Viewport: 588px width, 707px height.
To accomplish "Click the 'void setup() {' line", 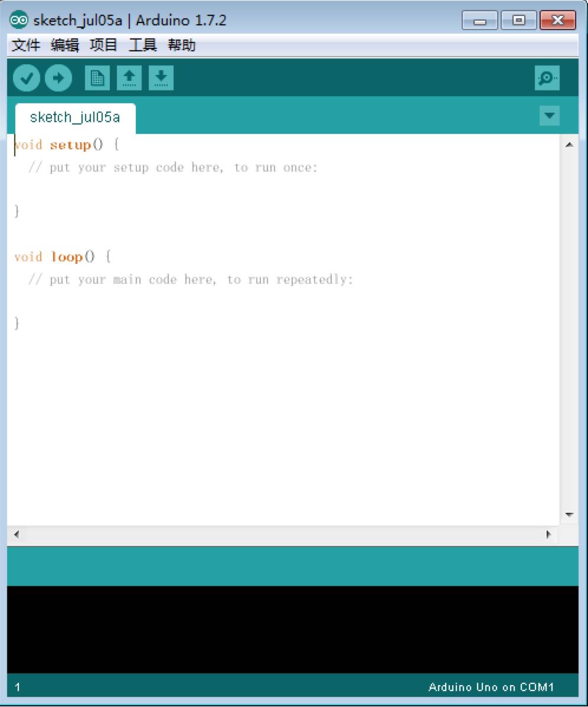I will [x=66, y=145].
